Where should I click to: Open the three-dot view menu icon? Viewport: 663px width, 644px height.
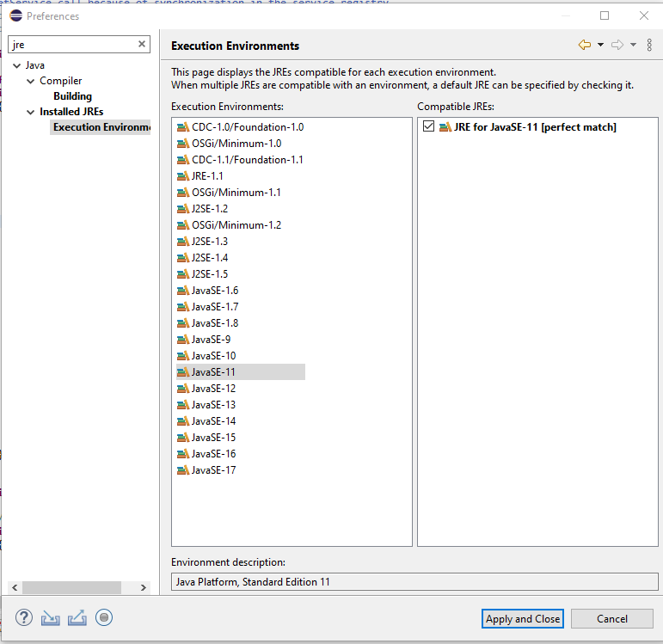(649, 45)
